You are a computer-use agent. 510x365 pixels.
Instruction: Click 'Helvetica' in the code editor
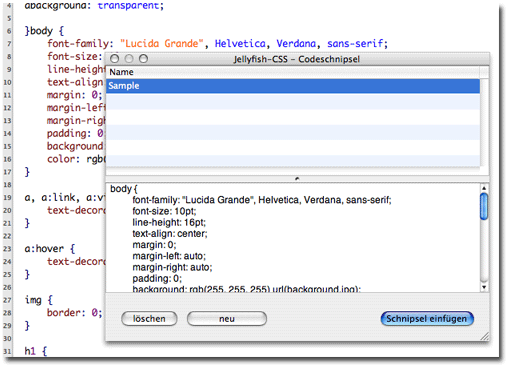240,44
